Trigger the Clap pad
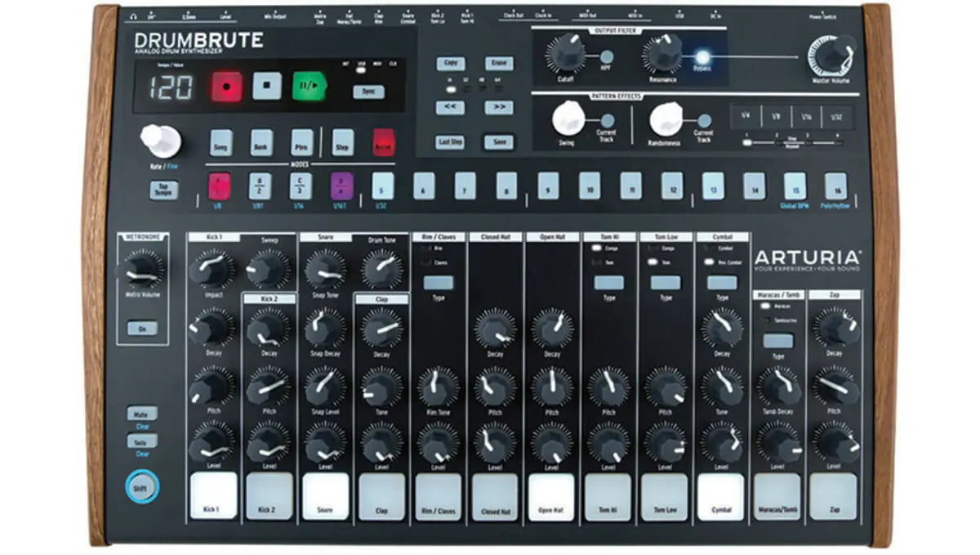 click(x=381, y=496)
